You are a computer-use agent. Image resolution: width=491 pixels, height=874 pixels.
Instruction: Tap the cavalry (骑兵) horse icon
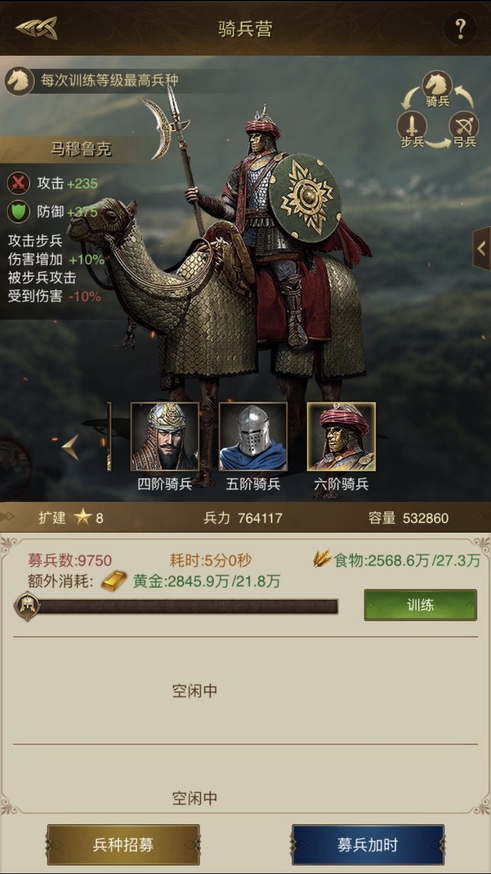tap(437, 85)
